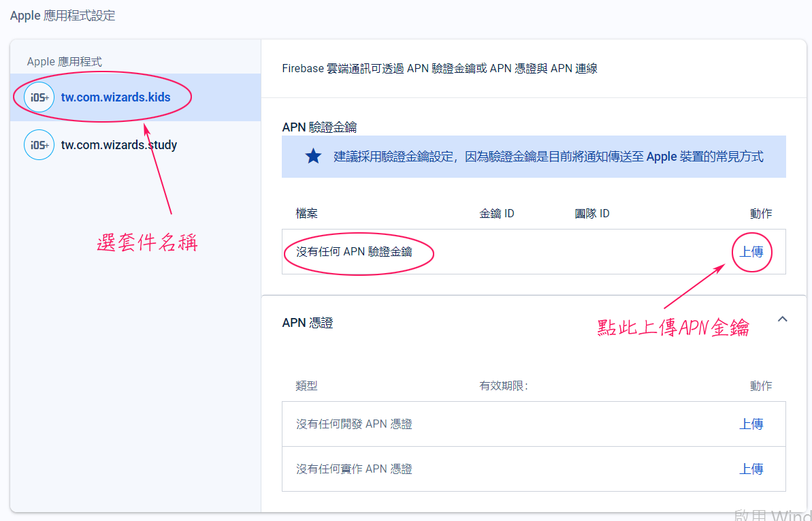Upload an APN 驗證金鑰 via 上傳
Screen dimensions: 812x521
[751, 252]
